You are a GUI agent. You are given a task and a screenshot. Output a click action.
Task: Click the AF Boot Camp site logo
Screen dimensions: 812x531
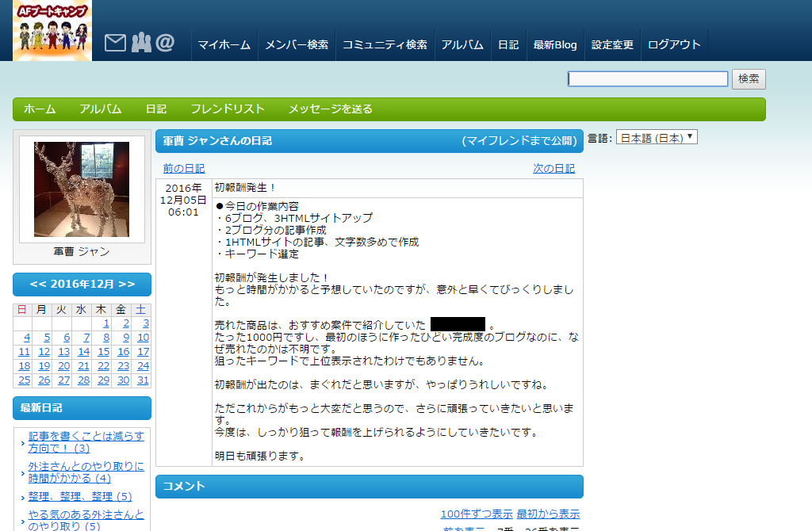[52, 30]
